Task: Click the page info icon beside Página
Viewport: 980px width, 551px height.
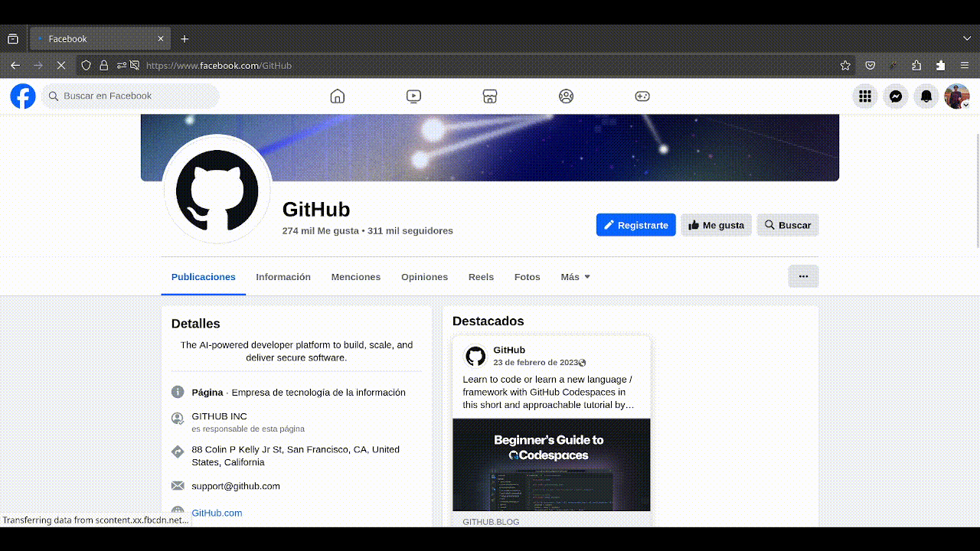Action: (178, 392)
